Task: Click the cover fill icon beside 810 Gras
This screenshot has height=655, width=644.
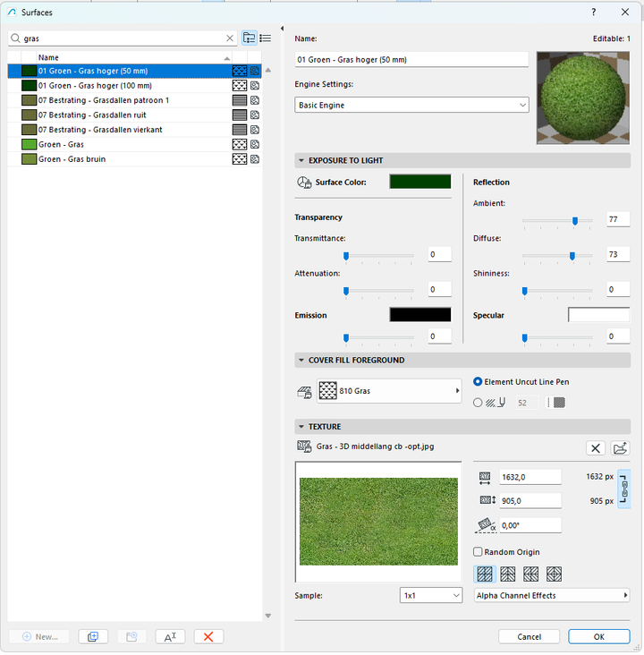Action: pos(304,392)
